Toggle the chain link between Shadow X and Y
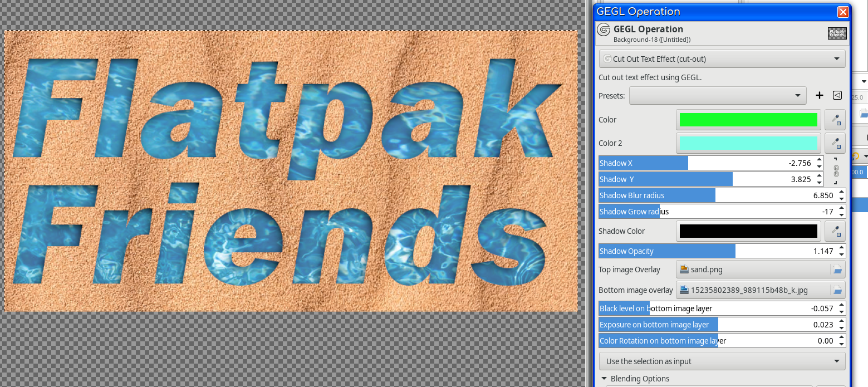Viewport: 868px width, 387px height. [x=836, y=171]
